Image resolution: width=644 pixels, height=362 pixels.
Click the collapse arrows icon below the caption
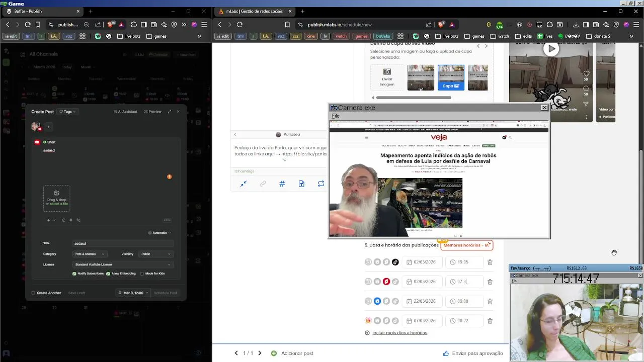coord(243,184)
